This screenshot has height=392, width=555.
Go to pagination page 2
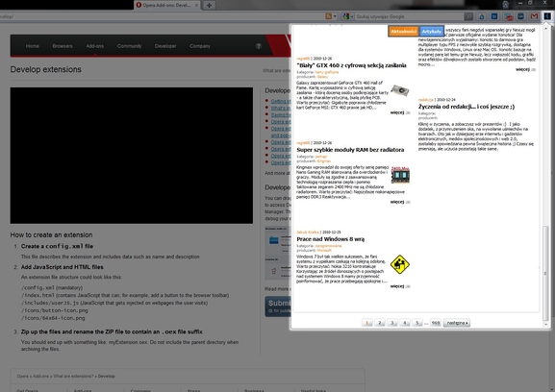click(x=379, y=323)
